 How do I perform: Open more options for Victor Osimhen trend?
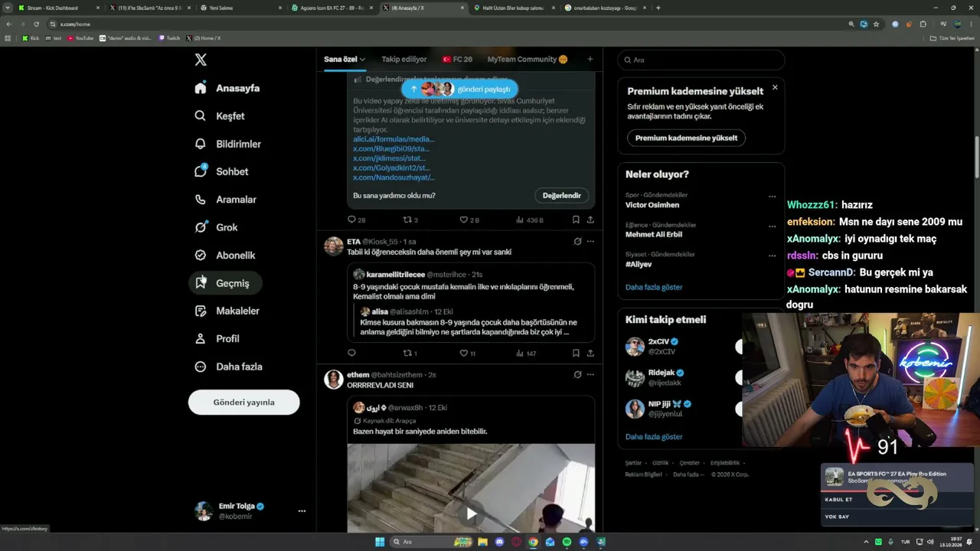(x=773, y=197)
